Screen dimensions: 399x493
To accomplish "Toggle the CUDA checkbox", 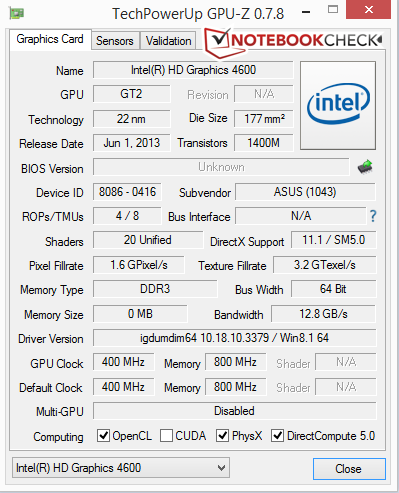I will 166,436.
